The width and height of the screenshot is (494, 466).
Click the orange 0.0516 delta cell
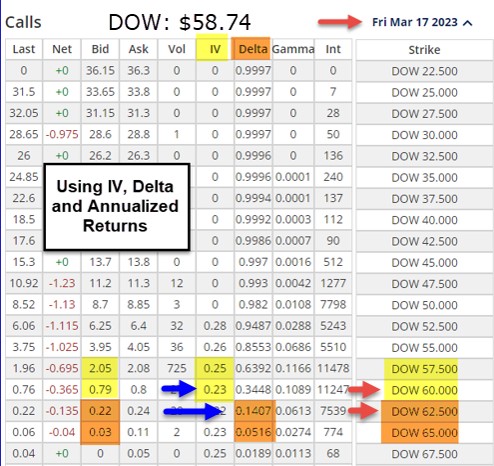pyautogui.click(x=254, y=432)
